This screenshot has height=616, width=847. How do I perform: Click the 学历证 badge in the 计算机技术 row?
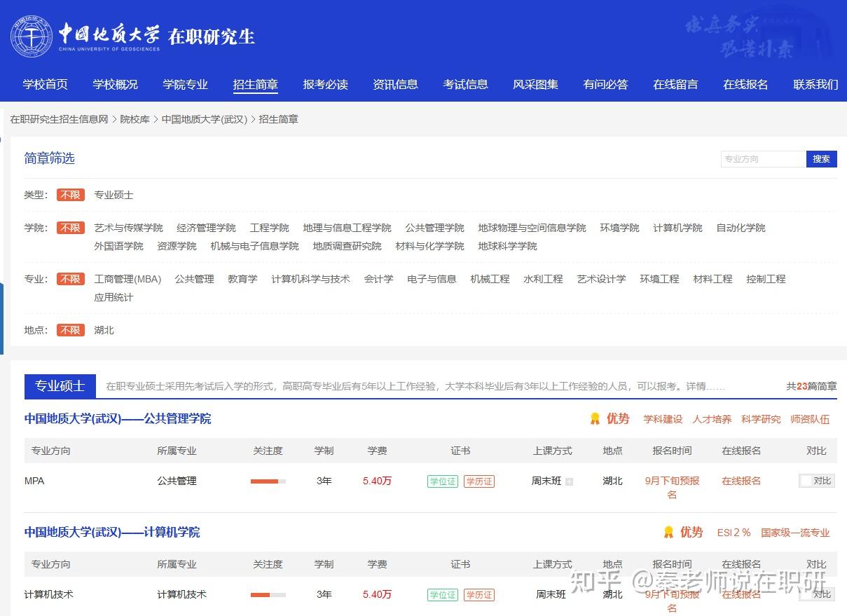tap(479, 595)
